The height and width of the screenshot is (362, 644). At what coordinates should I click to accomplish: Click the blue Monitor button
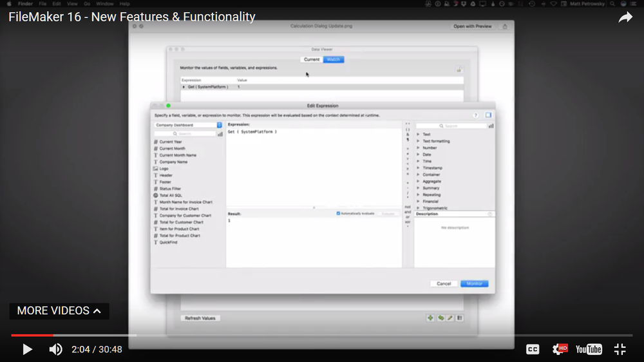475,284
